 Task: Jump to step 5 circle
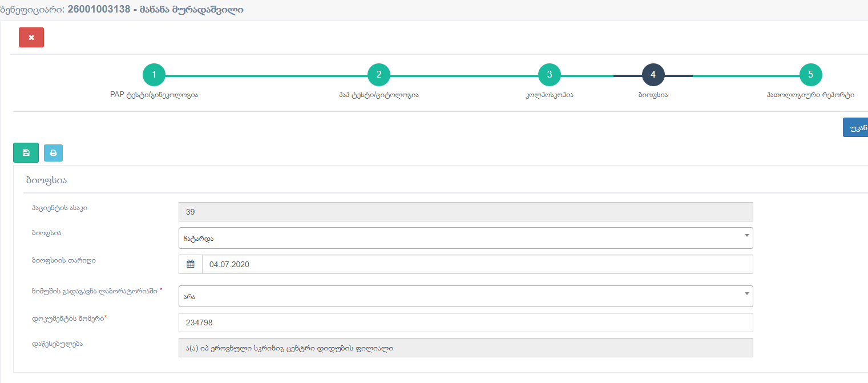coord(810,75)
